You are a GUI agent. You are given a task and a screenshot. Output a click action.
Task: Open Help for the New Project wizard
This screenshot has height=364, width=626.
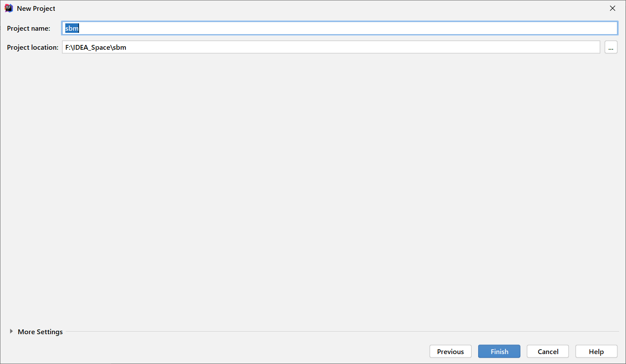point(596,351)
